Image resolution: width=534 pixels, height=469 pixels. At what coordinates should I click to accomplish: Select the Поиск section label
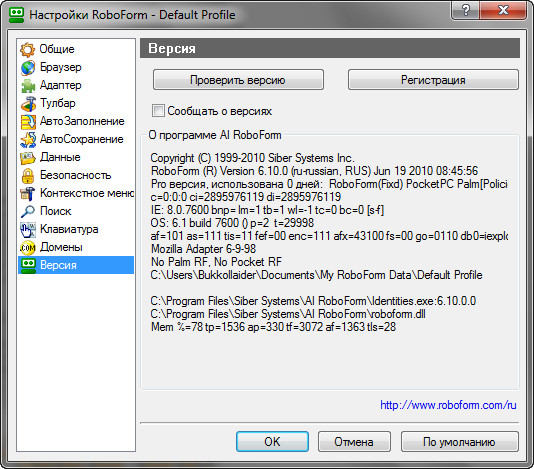56,211
